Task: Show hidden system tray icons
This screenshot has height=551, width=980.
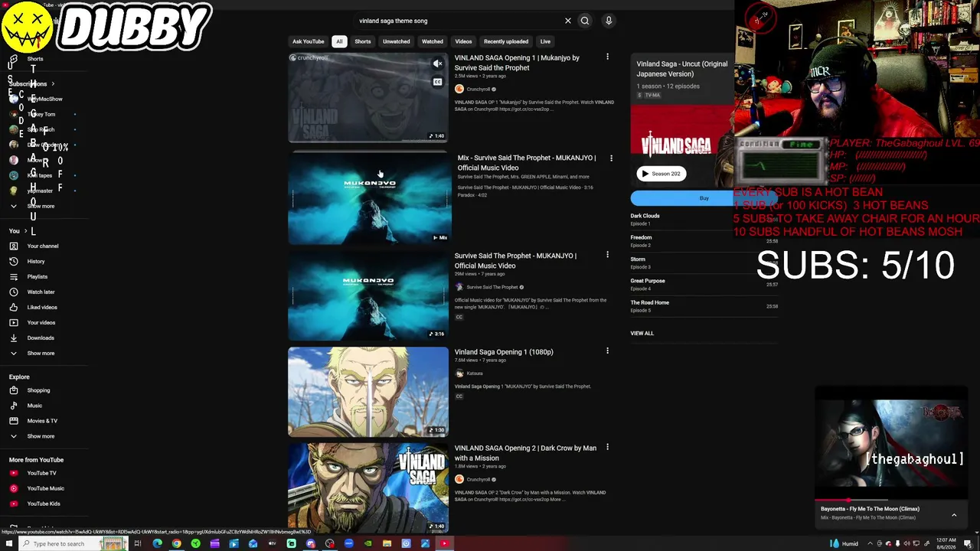Action: [870, 543]
